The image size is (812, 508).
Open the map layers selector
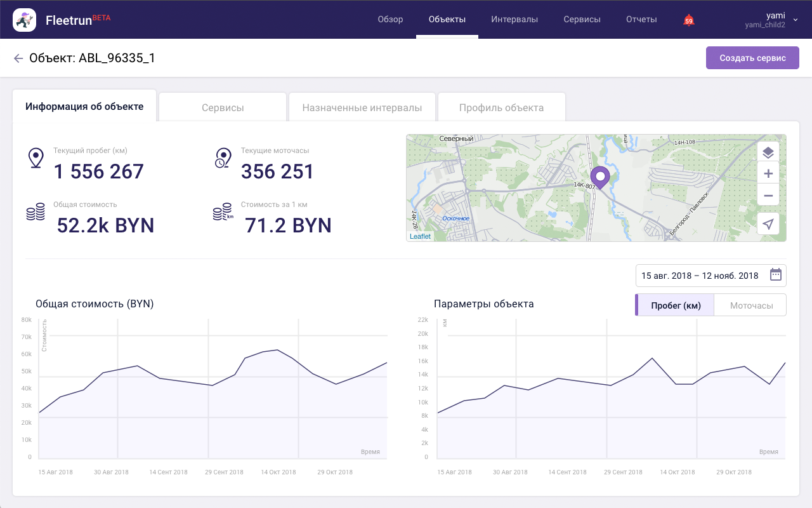(x=768, y=152)
